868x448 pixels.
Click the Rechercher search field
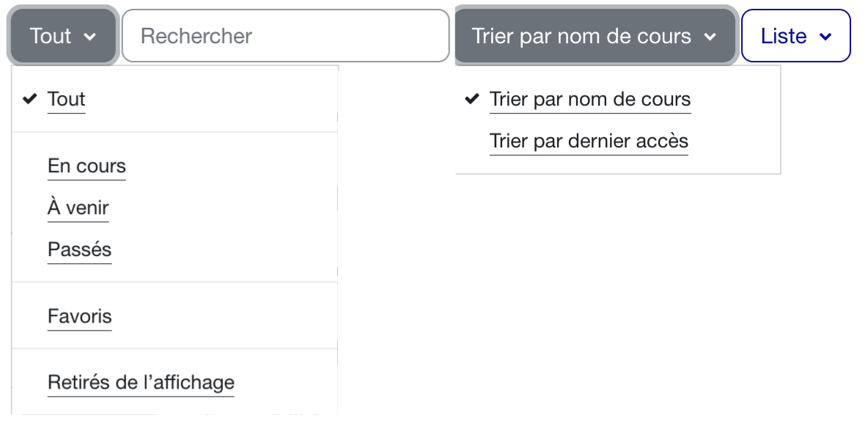pos(285,36)
